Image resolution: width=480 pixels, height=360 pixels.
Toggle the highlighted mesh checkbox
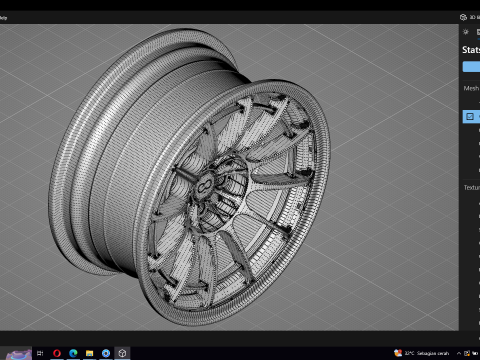[470, 116]
